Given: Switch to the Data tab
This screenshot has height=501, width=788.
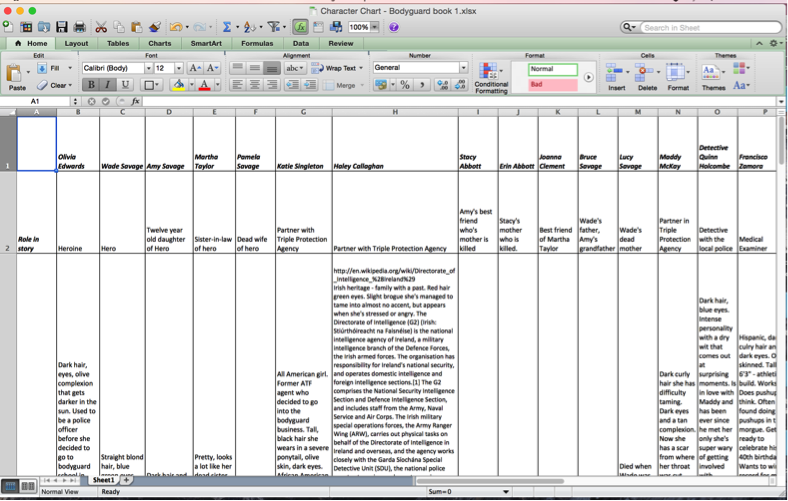Looking at the screenshot, I should point(301,44).
